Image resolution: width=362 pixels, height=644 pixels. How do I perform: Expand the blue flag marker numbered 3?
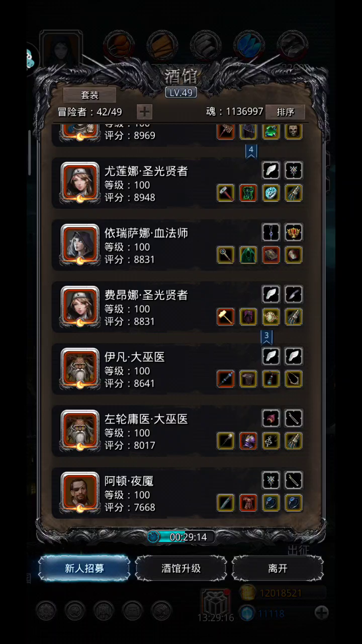coord(266,337)
